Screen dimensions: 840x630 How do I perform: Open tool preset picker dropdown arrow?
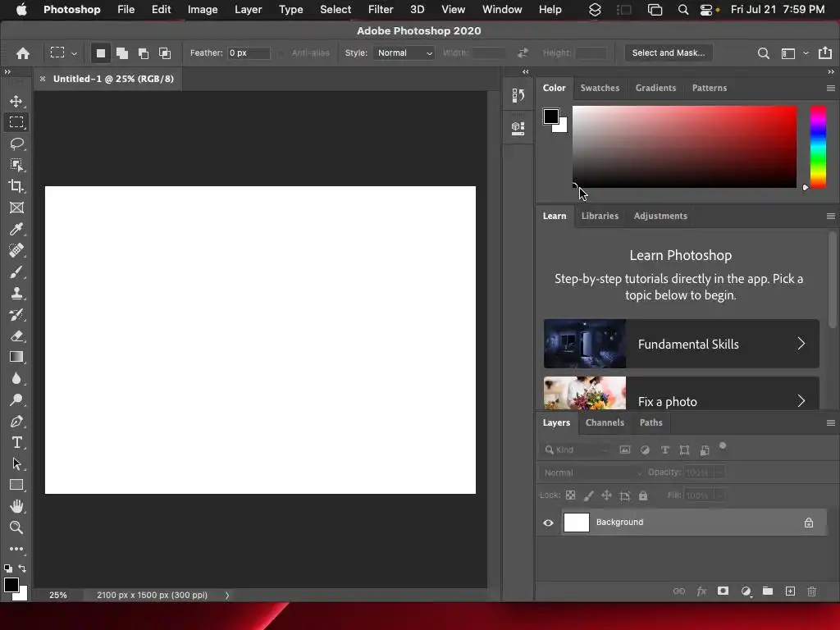[75, 53]
